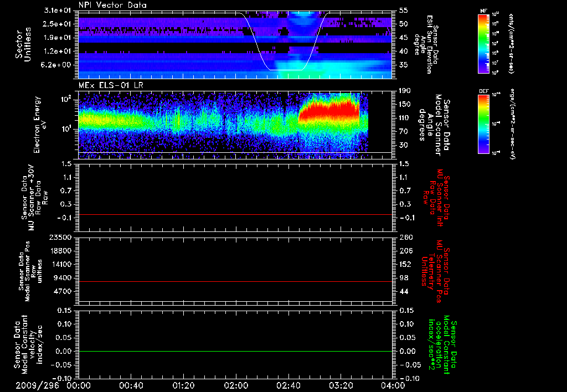
Task: Select the "MEx ELS-01 LR" panel title
Action: (111, 86)
